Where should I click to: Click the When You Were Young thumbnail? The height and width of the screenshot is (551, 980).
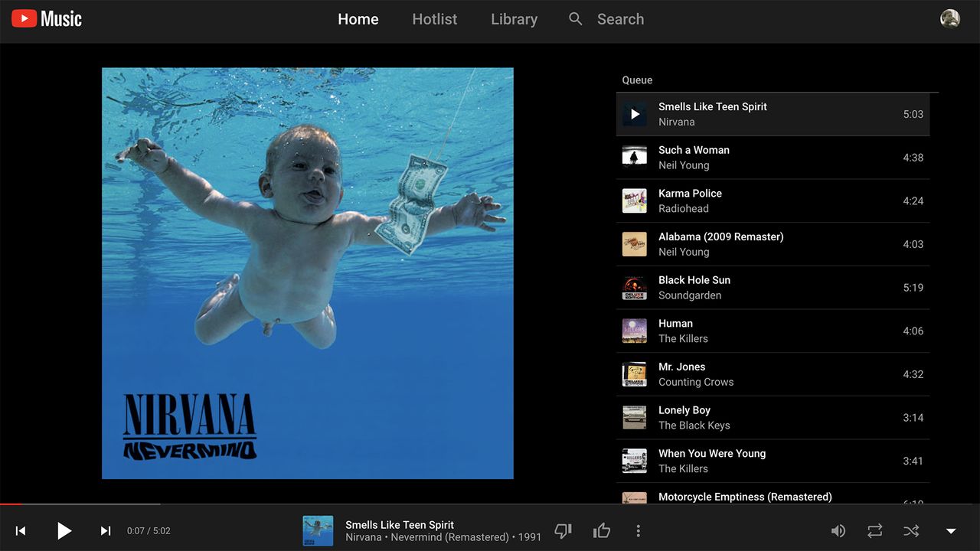635,461
